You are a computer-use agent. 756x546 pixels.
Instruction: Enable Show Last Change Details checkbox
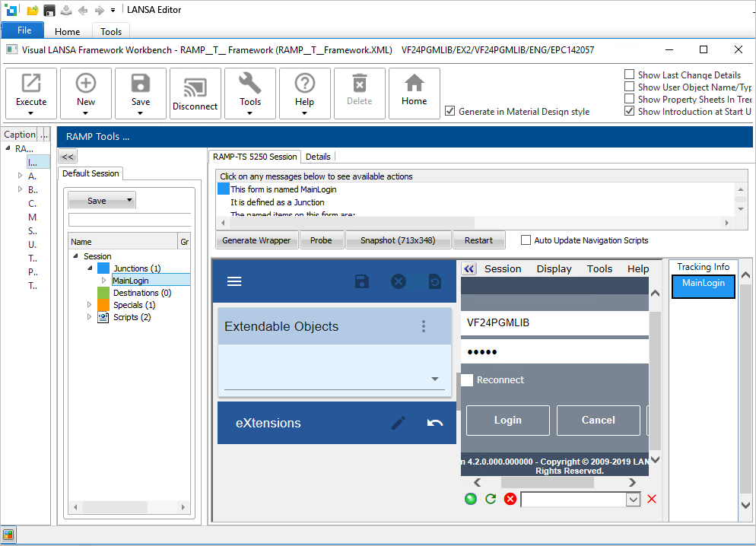(x=629, y=75)
